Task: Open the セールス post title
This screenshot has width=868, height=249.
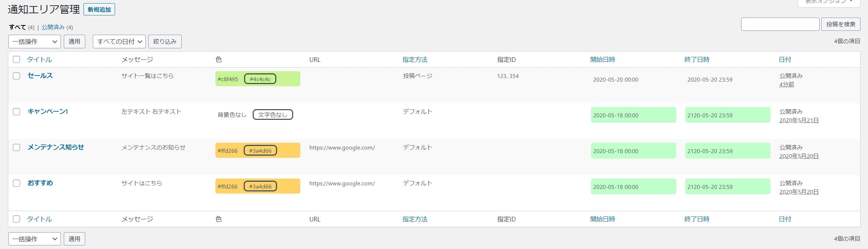Action: [40, 75]
